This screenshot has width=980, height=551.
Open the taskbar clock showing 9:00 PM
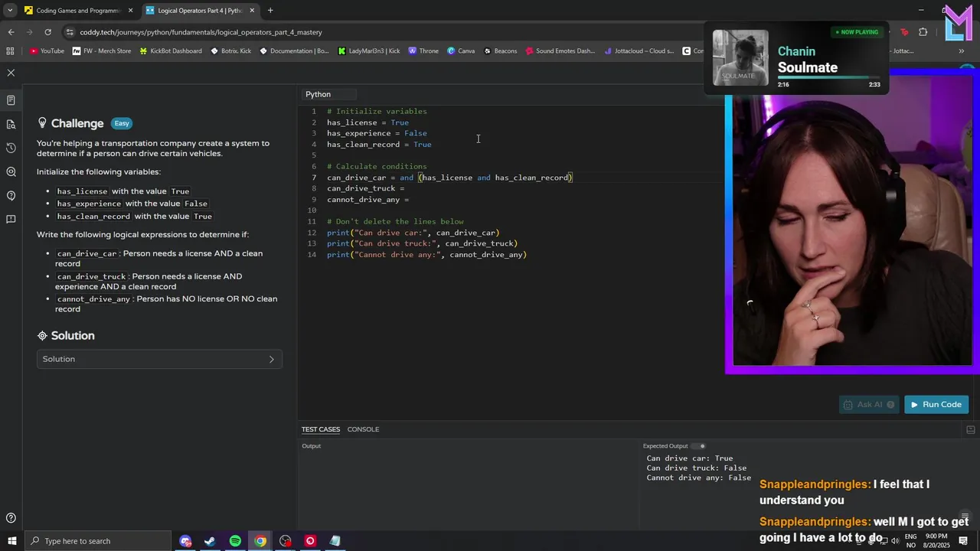(936, 541)
